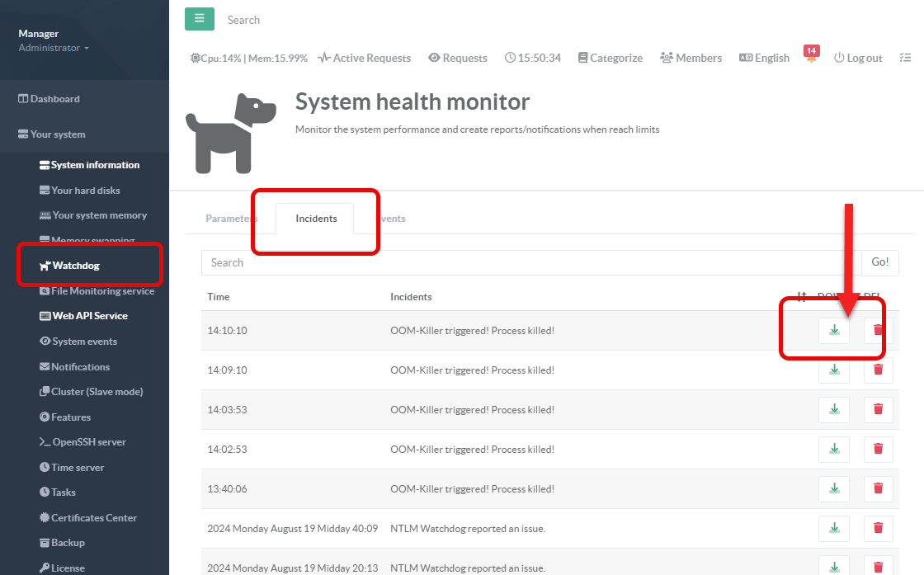Click the task list icon after Log out
Viewport: 924px width, 575px height.
[905, 58]
